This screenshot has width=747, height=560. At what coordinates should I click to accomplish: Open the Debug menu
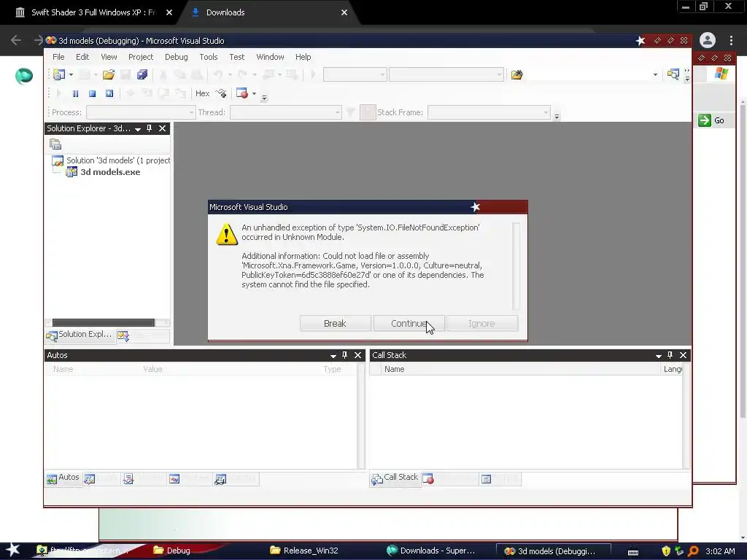tap(177, 57)
